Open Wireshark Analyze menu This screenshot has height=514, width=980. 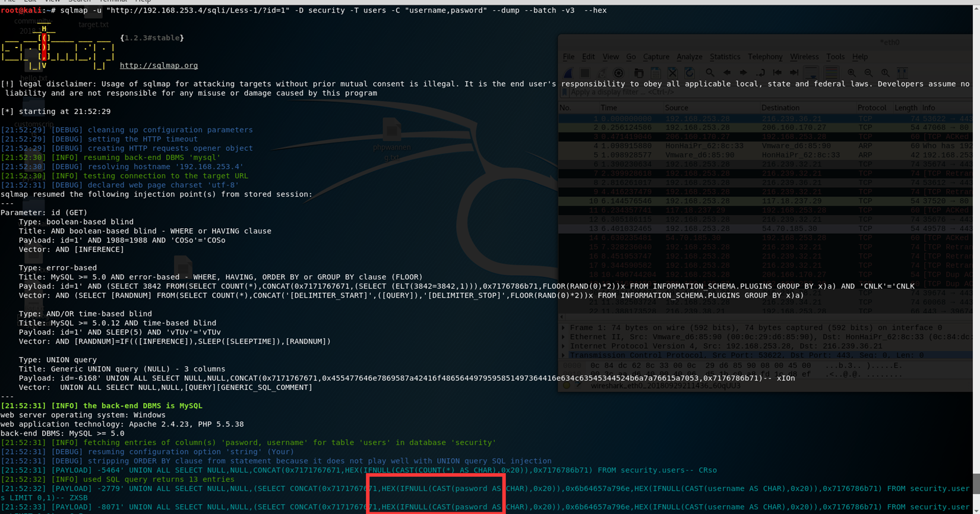tap(690, 57)
